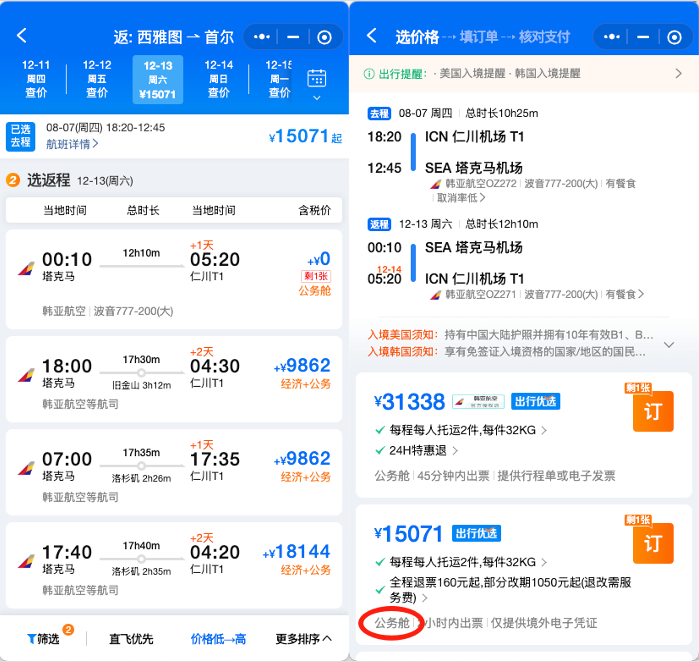The height and width of the screenshot is (662, 699).
Task: Click the 选返程 heading
Action: pos(49,180)
